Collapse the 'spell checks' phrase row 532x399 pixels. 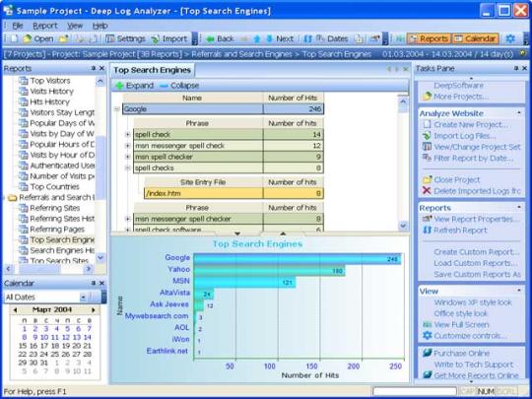click(128, 167)
